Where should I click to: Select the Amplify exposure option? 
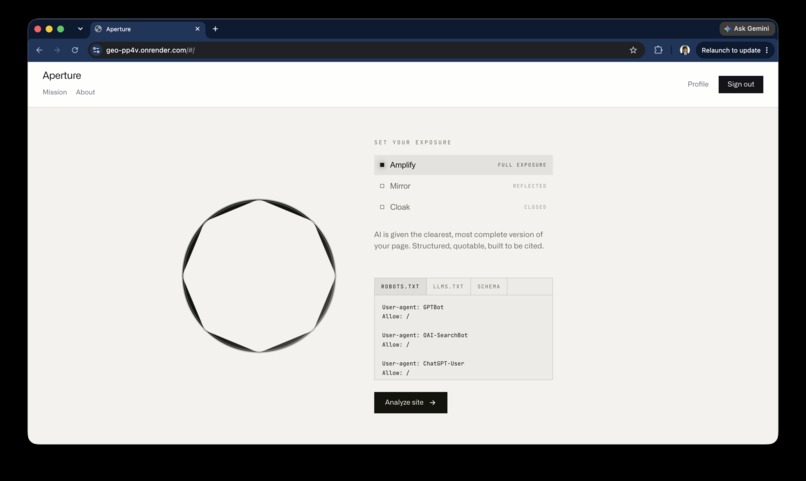click(463, 165)
